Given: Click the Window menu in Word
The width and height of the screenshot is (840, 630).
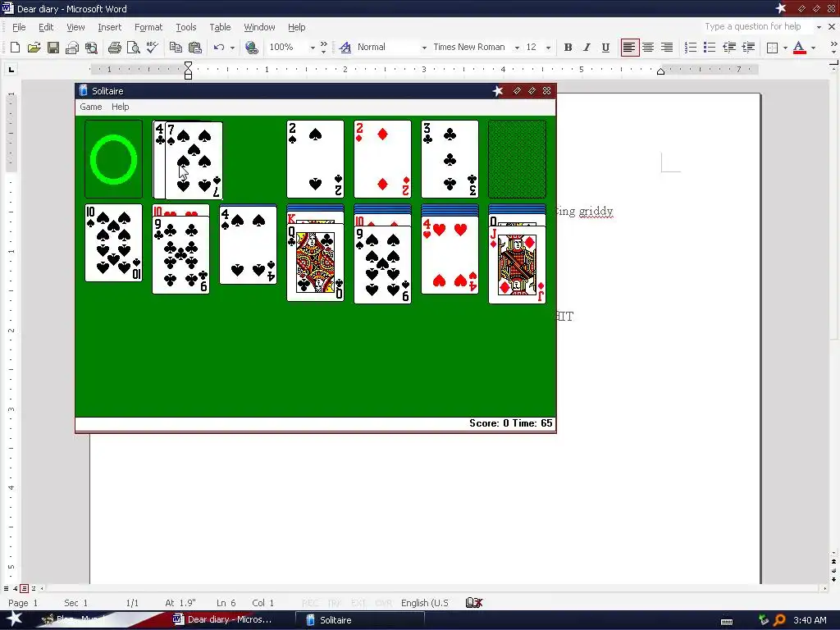Looking at the screenshot, I should coord(259,27).
